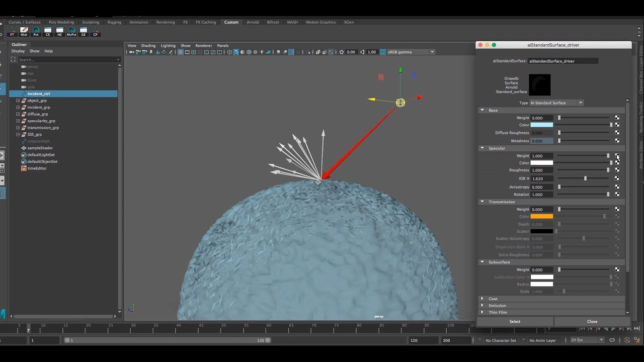The width and height of the screenshot is (644, 362).
Task: Click the Base Weight map checker icon
Action: pos(617,118)
